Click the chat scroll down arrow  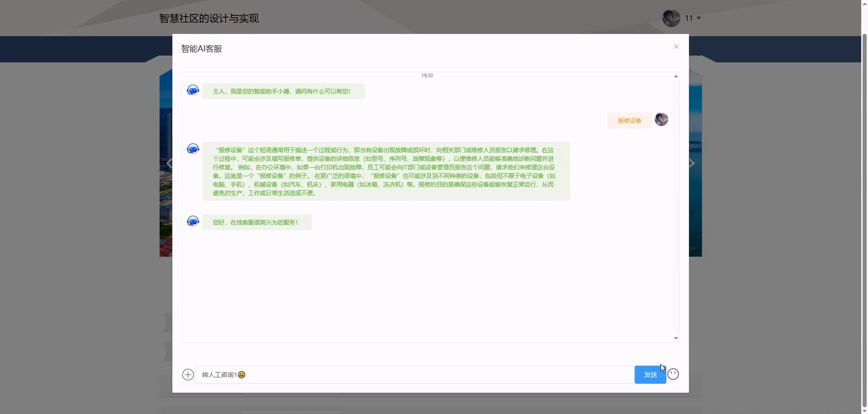click(676, 338)
